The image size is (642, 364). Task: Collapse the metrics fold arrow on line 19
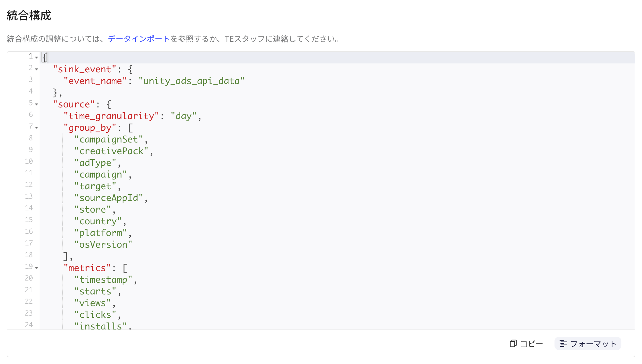37,268
